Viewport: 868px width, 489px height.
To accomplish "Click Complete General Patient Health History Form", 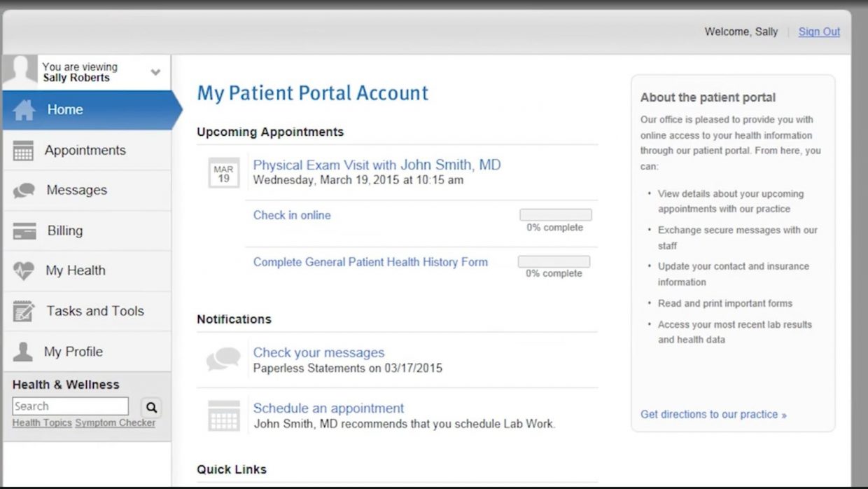I will [370, 261].
